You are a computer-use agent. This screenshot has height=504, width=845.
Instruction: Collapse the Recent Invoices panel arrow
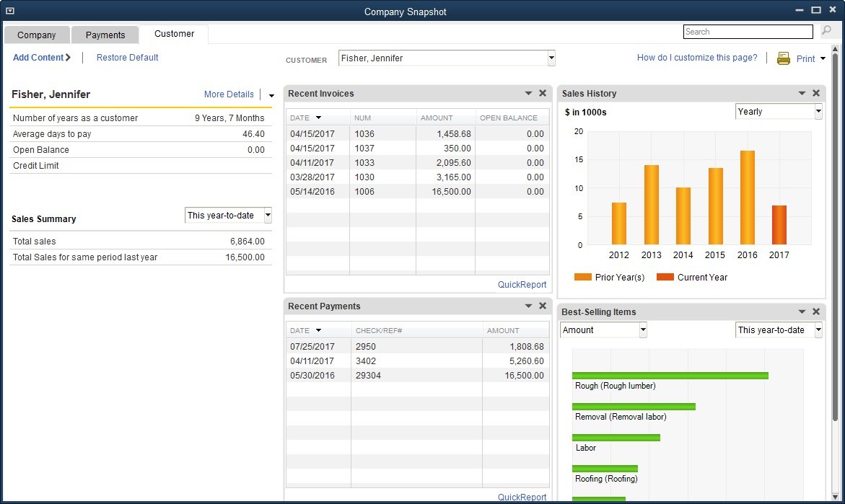pos(528,94)
